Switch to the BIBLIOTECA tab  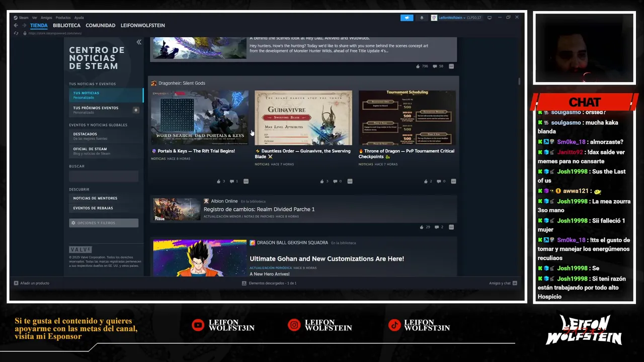pyautogui.click(x=66, y=26)
